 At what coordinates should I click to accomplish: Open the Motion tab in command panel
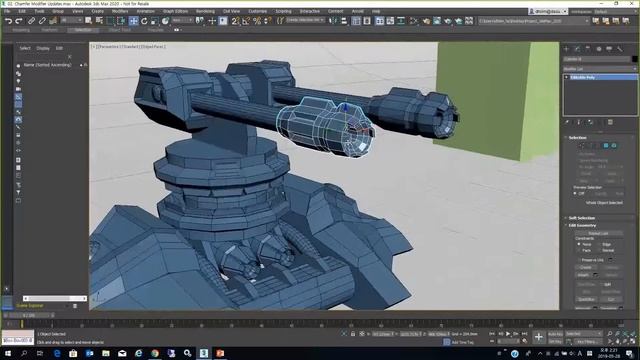pyautogui.click(x=599, y=49)
